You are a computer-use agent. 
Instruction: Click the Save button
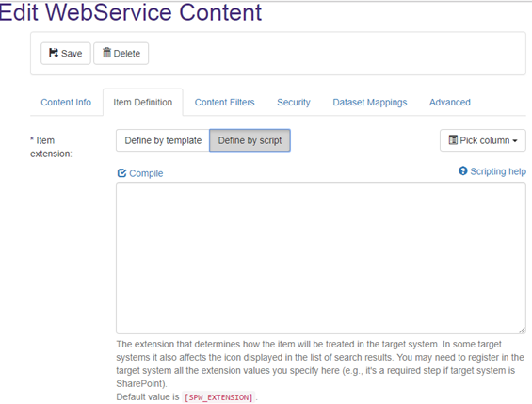click(x=66, y=54)
